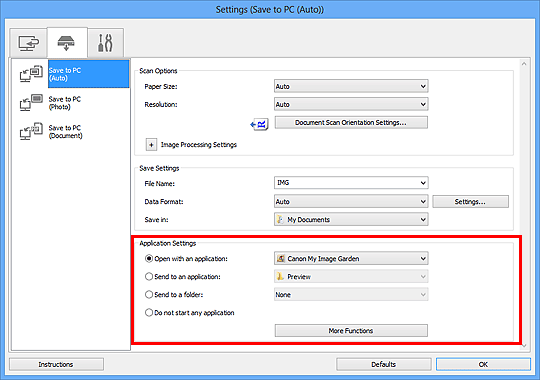Open the Resolution dropdown
540x380 pixels.
351,104
